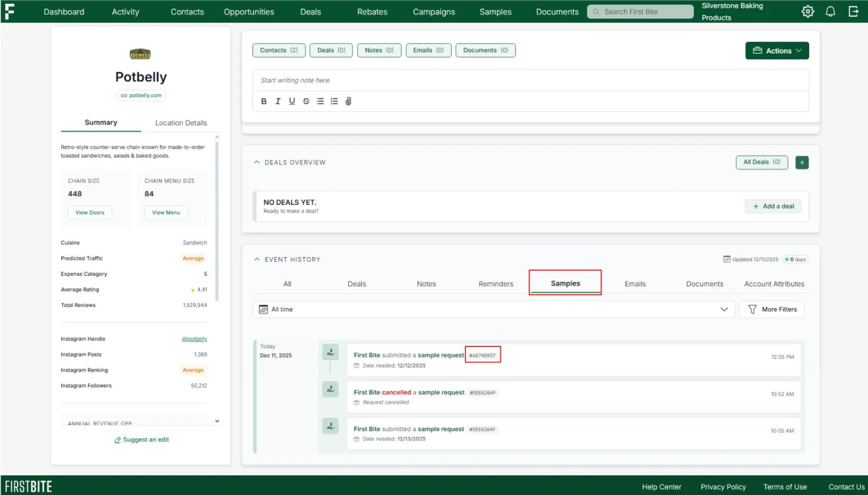Open the Help Center link
Viewport: 868px width, 495px height.
tap(662, 487)
